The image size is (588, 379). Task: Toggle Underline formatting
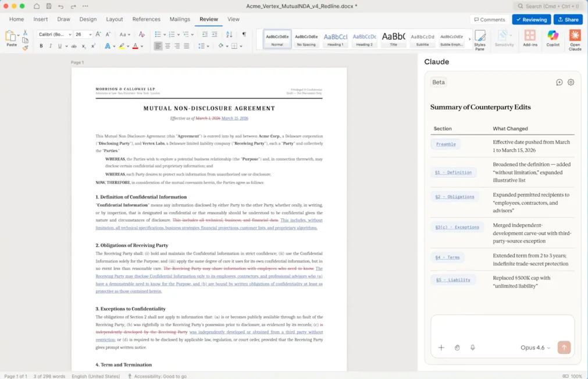click(60, 46)
